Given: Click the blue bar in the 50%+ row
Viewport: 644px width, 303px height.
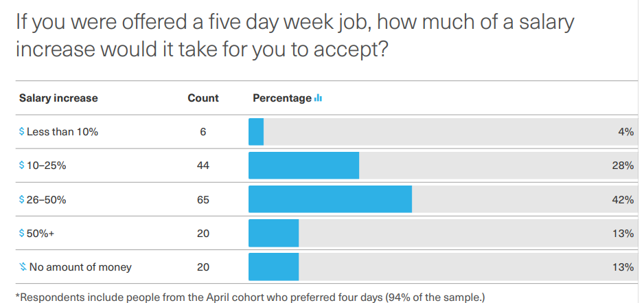Looking at the screenshot, I should (x=273, y=233).
